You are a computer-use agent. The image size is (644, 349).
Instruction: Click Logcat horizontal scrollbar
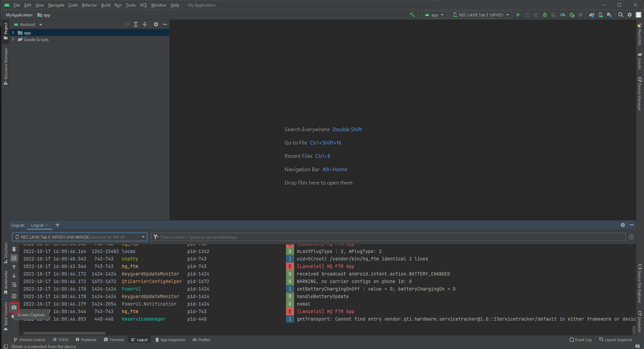tap(64, 333)
